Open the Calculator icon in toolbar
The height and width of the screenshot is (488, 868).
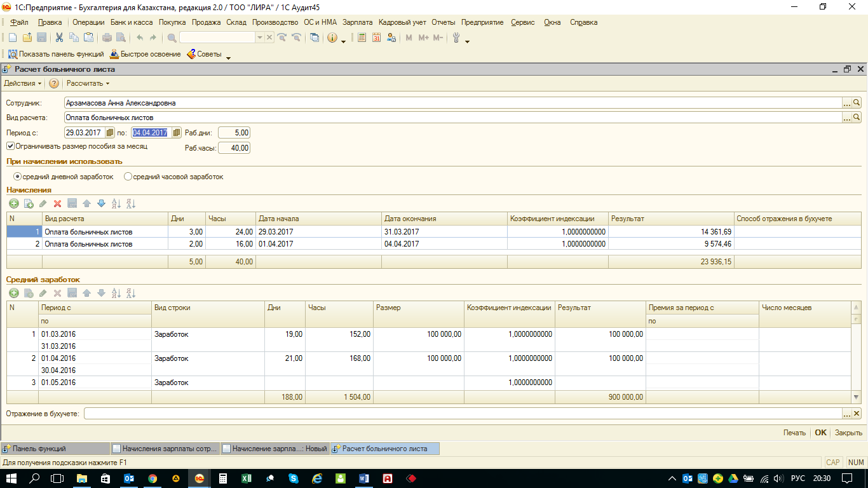(x=362, y=37)
